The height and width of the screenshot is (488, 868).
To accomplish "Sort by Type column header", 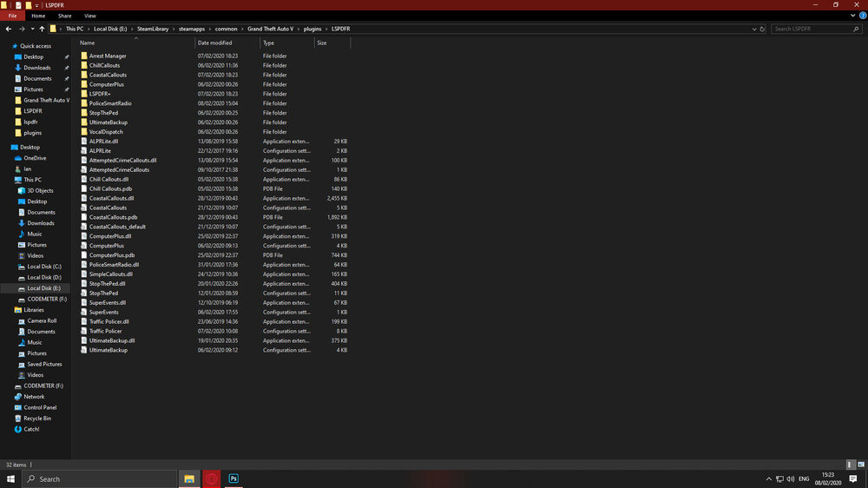I will (268, 43).
